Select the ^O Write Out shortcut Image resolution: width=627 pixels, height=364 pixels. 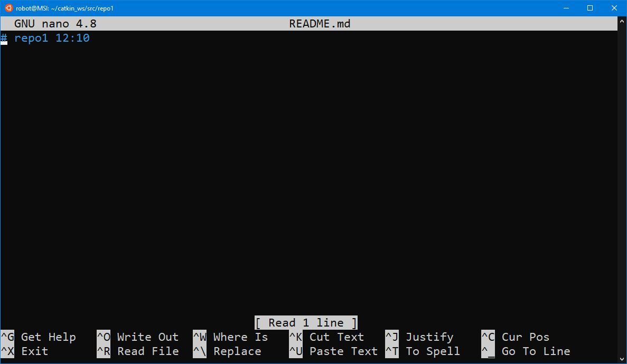pyautogui.click(x=138, y=337)
